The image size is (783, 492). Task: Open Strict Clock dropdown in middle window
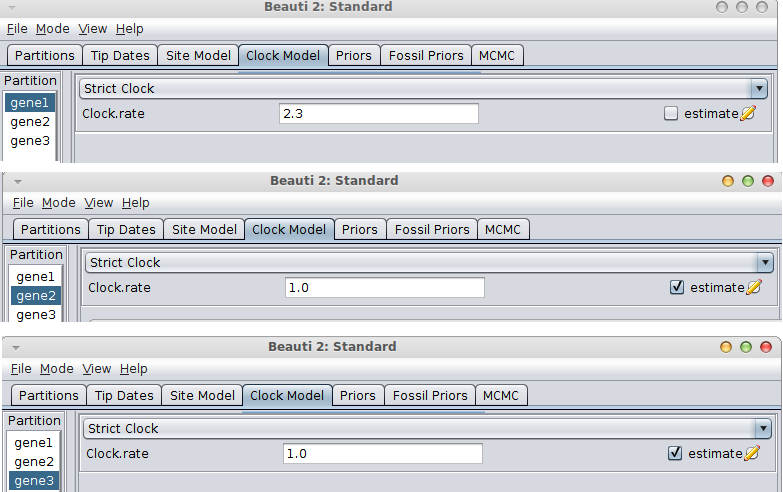(429, 262)
